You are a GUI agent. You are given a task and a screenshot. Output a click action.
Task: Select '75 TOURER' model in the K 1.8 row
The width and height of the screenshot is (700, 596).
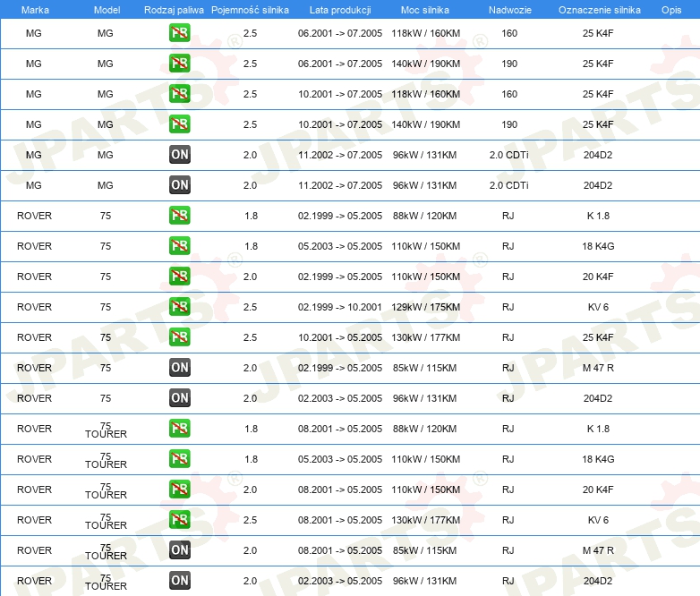coord(106,430)
